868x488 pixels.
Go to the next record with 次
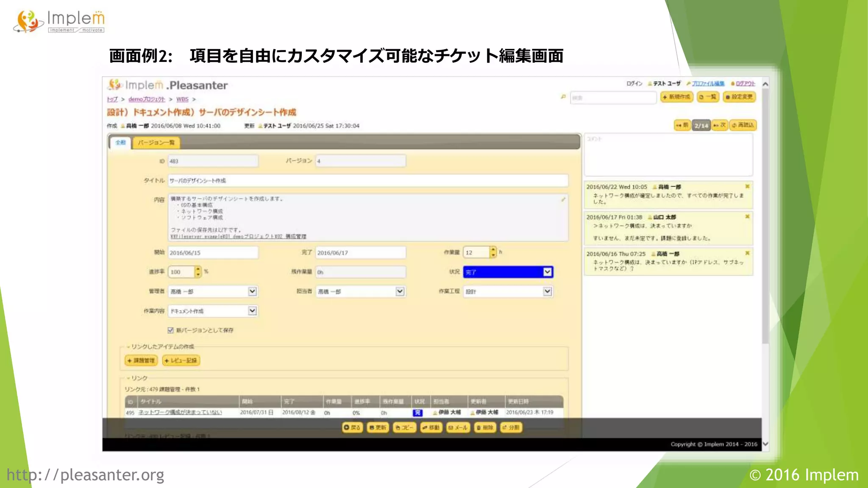720,125
